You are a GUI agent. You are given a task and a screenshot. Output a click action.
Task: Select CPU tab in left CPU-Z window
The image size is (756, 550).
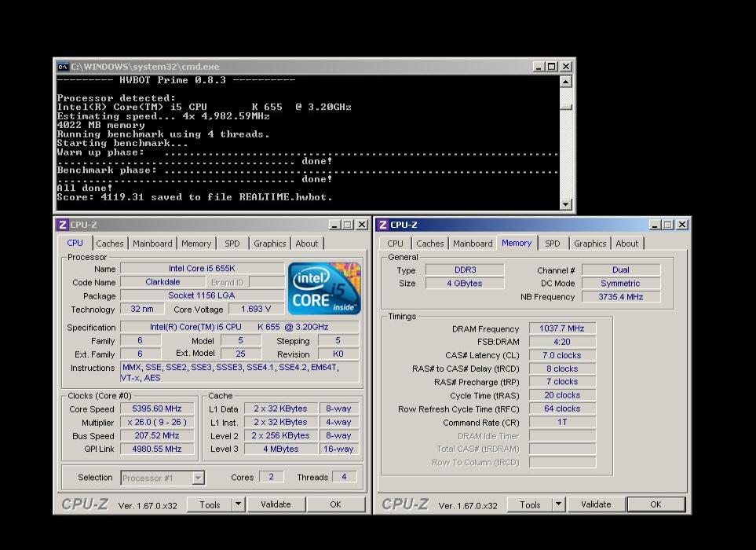pyautogui.click(x=75, y=243)
